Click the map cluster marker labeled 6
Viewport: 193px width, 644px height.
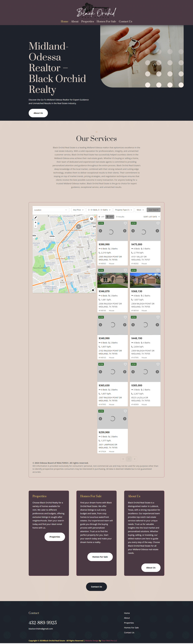coord(78,226)
